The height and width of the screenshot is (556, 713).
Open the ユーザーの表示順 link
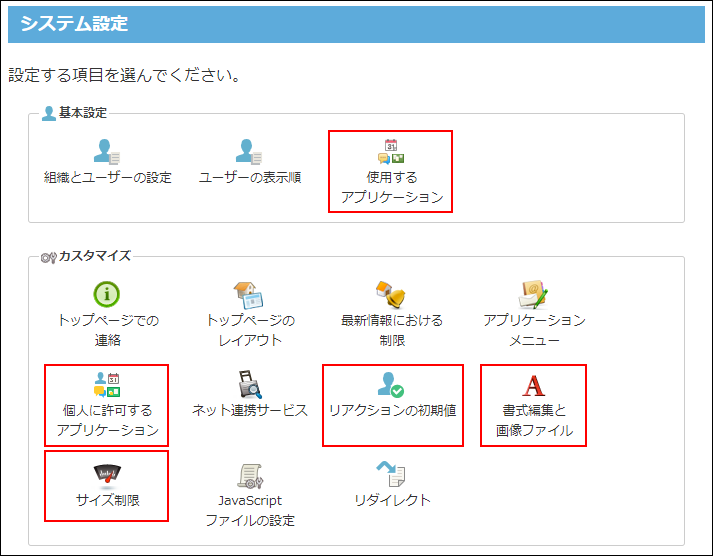click(250, 177)
